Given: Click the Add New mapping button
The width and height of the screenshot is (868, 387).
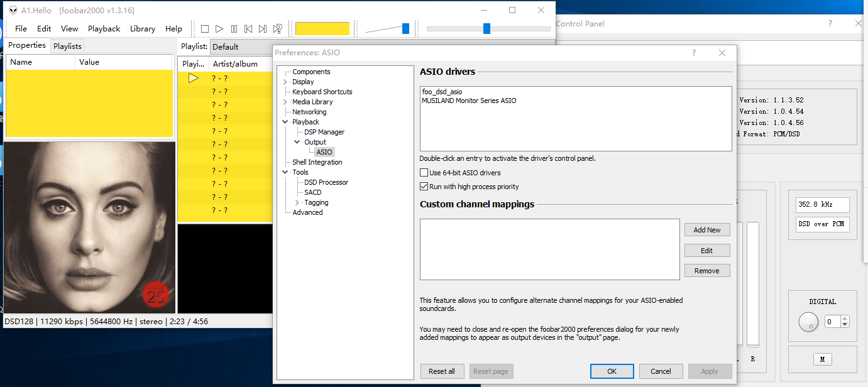Looking at the screenshot, I should click(707, 230).
